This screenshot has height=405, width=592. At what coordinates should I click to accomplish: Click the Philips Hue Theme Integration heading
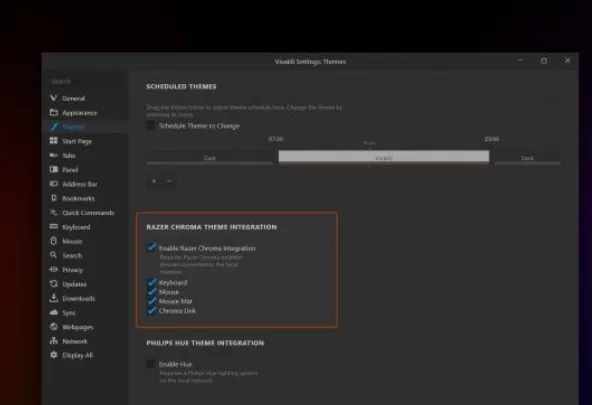(205, 343)
